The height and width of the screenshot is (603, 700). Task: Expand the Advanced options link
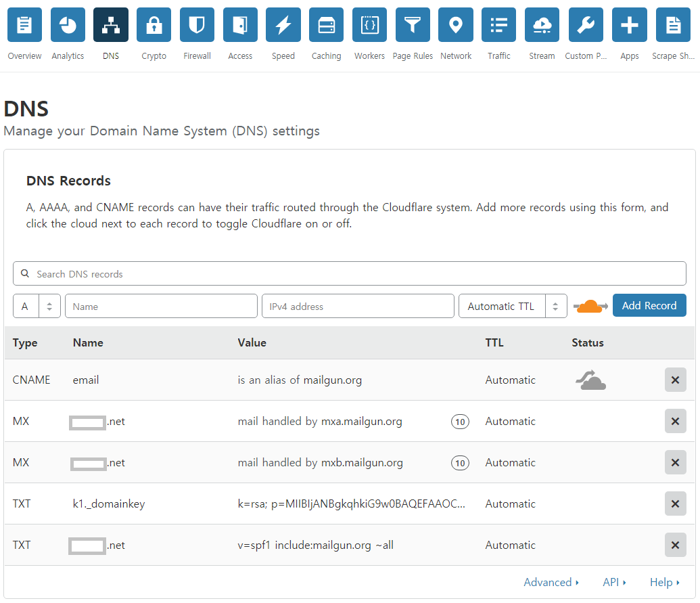click(x=551, y=583)
